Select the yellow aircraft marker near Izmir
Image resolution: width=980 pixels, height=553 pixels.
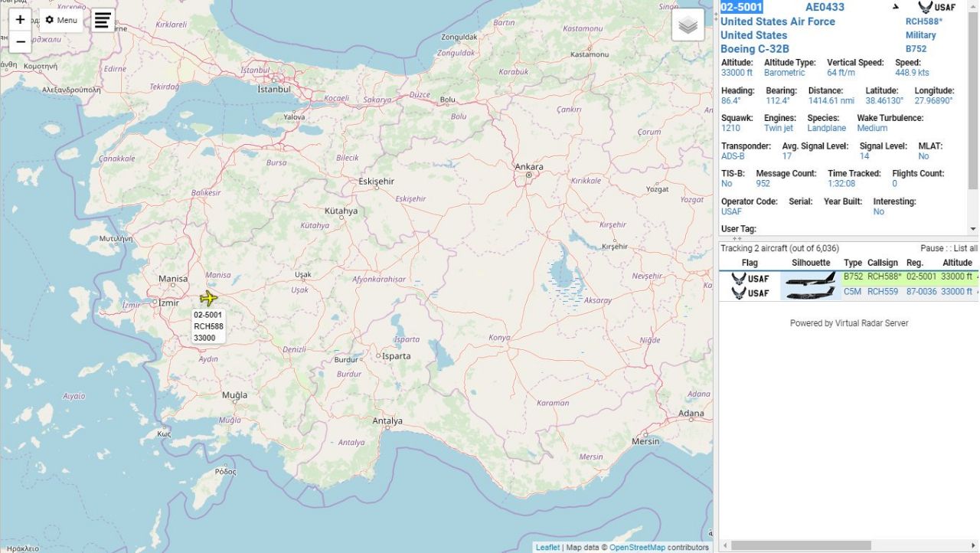coord(208,298)
